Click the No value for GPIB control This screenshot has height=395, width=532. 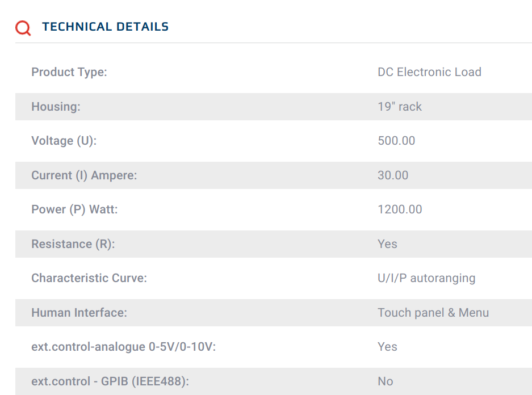point(386,381)
